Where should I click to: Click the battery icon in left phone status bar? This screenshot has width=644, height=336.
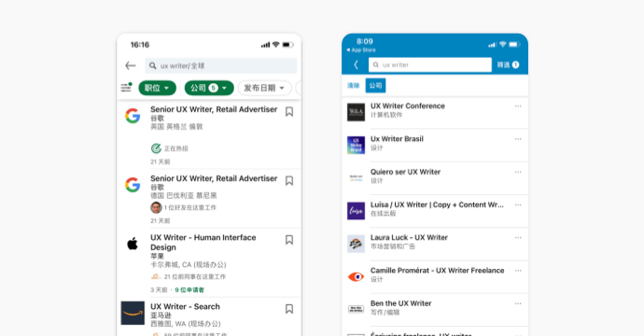[287, 45]
